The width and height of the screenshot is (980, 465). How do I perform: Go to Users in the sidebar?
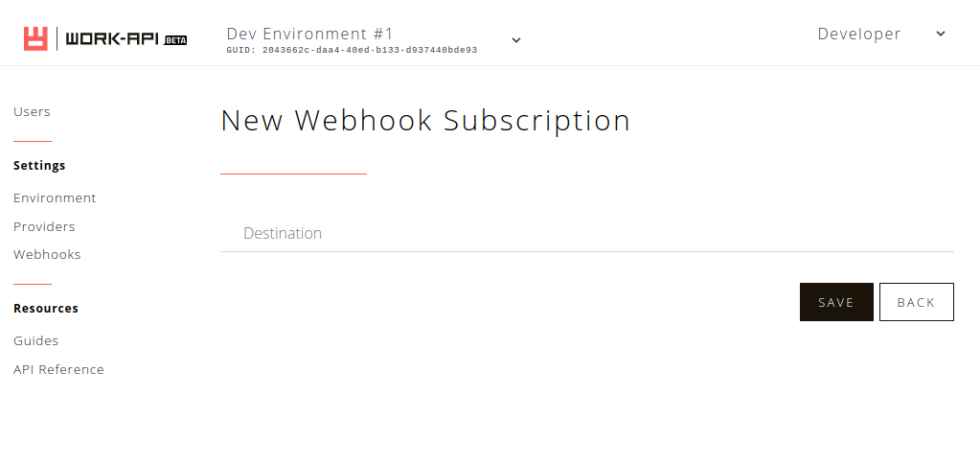pyautogui.click(x=32, y=112)
